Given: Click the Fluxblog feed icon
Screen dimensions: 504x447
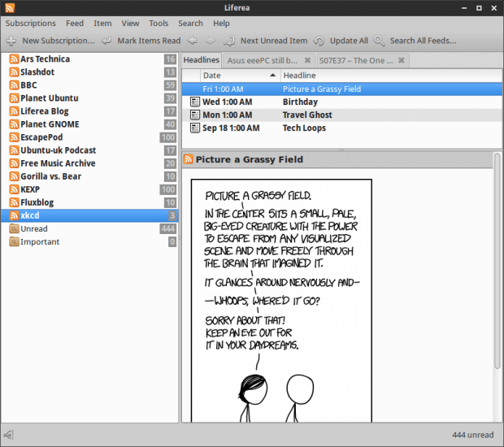Looking at the screenshot, I should tap(14, 202).
